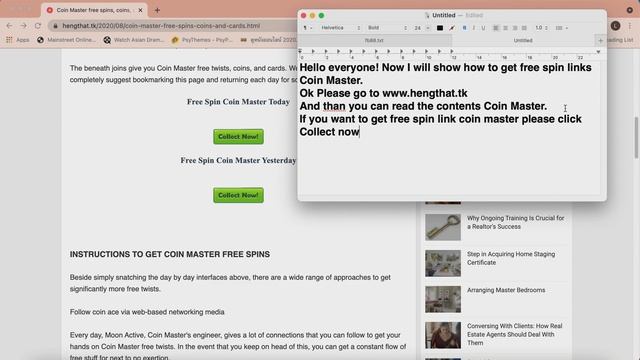Select the Coin Master free spins browser tab

coord(93,10)
